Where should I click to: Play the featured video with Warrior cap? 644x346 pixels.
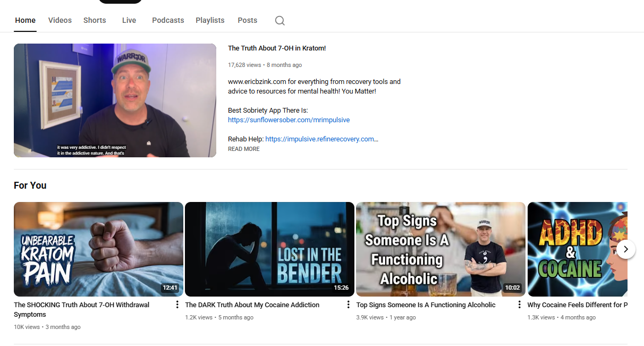(x=115, y=100)
